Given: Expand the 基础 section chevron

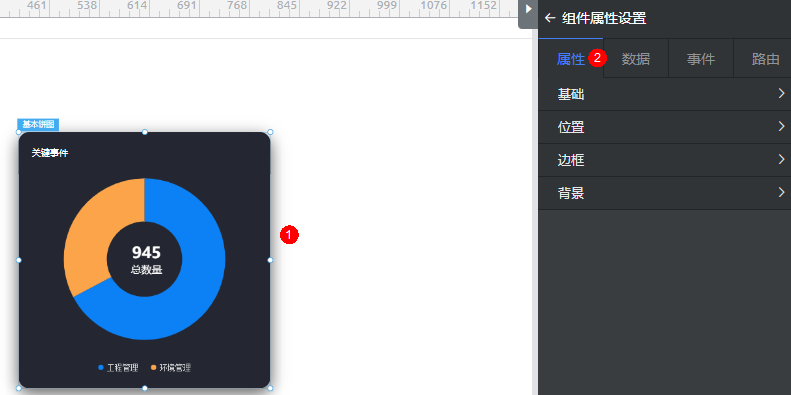Looking at the screenshot, I should point(781,93).
